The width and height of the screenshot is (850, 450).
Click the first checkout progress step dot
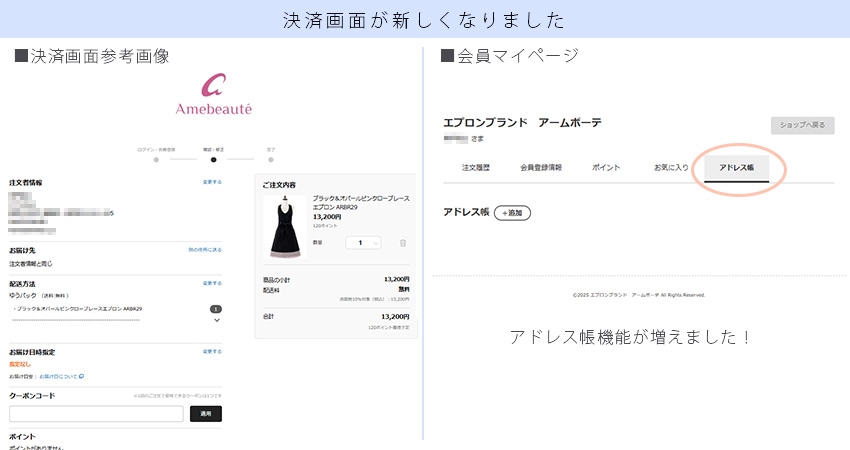pos(156,159)
